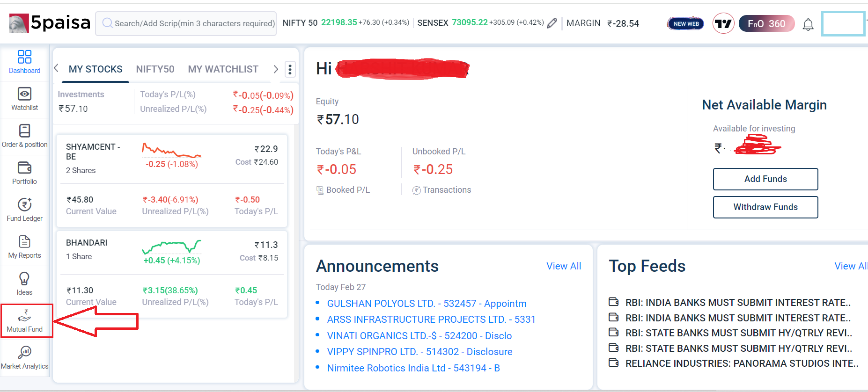
Task: Open the Portfolio wallet icon
Action: 24,167
